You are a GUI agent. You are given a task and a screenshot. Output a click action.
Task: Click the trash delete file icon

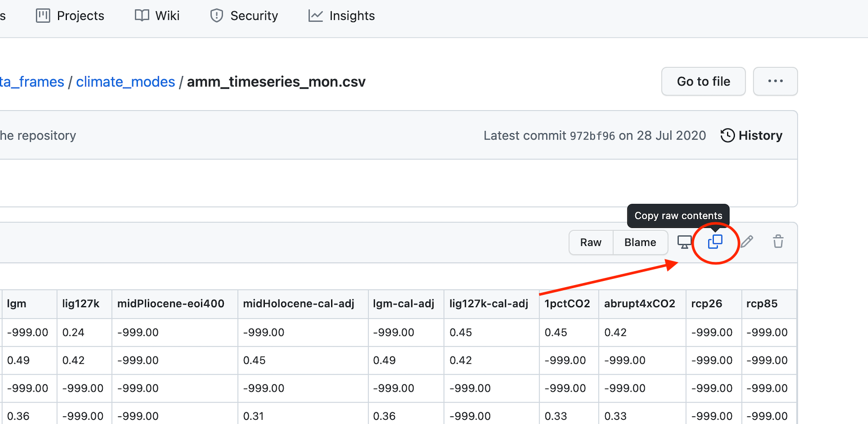tap(778, 241)
